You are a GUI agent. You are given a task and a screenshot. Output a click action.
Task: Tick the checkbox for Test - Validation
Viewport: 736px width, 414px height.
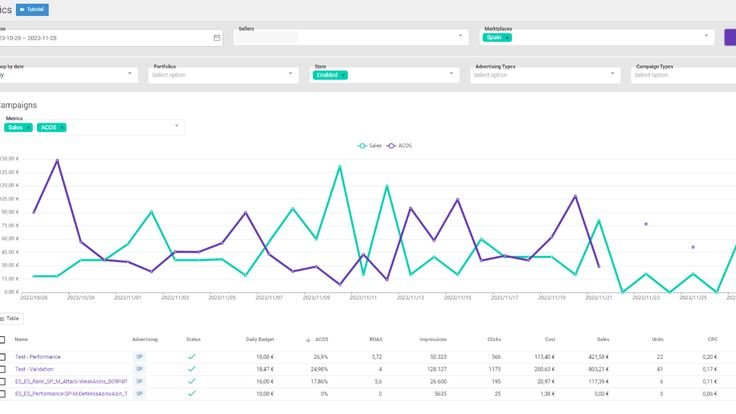(x=3, y=370)
